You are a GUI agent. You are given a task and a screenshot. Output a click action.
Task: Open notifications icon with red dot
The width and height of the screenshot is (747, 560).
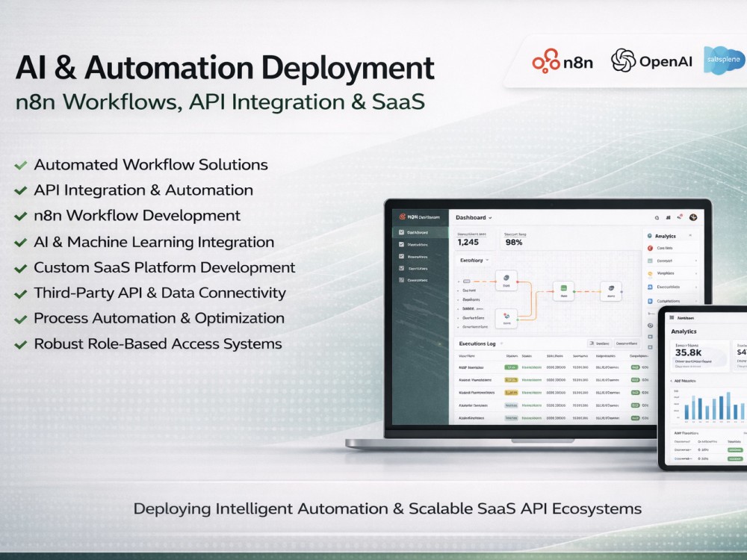click(x=680, y=217)
